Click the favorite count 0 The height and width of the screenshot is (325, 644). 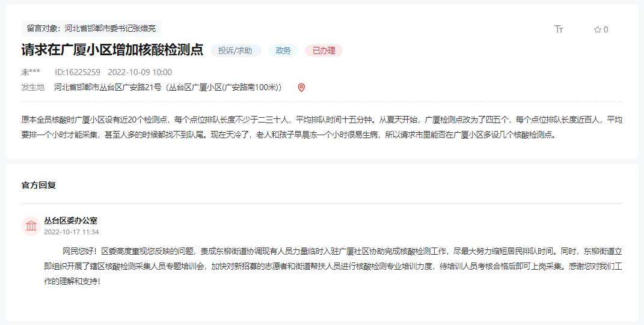tap(606, 29)
